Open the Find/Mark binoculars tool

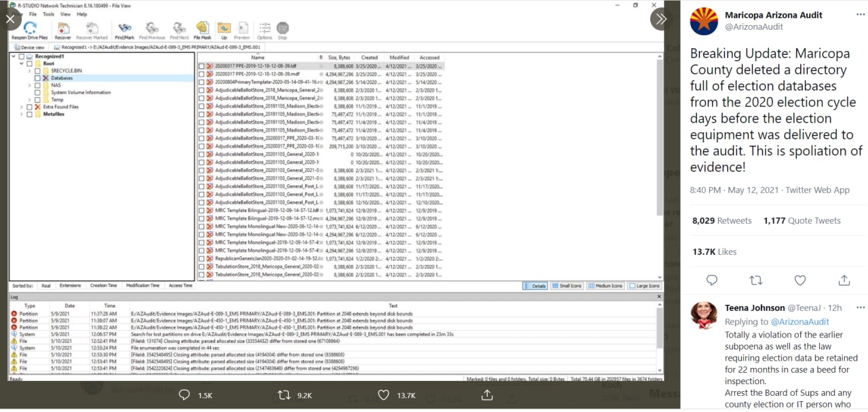coord(124,30)
